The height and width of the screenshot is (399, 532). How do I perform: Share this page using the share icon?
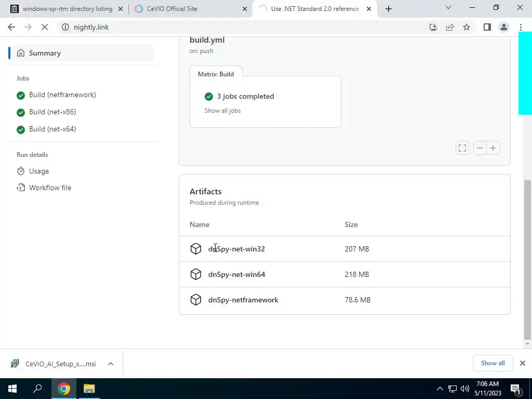(450, 27)
